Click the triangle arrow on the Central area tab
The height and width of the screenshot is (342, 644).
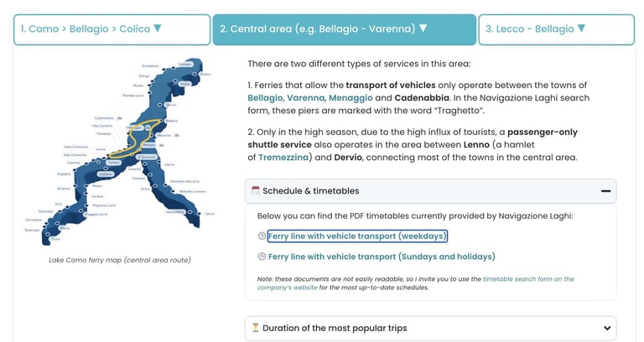point(423,28)
